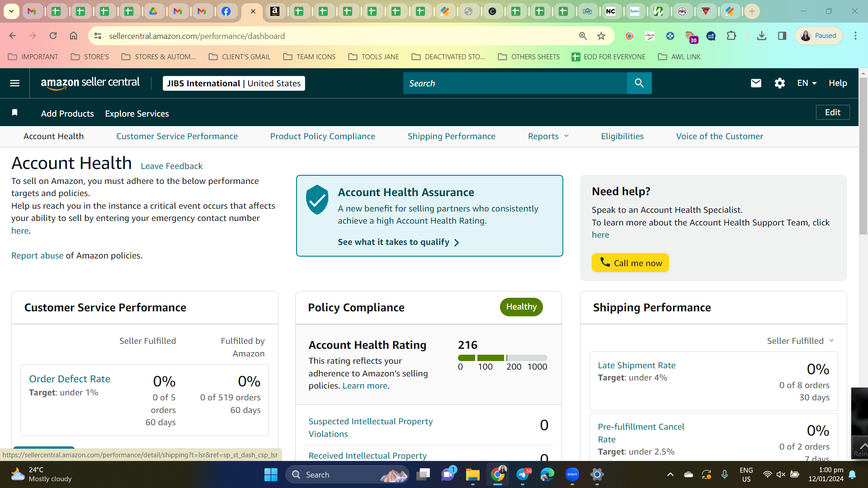This screenshot has width=868, height=488.
Task: View site information icon in the address bar
Action: 98,36
